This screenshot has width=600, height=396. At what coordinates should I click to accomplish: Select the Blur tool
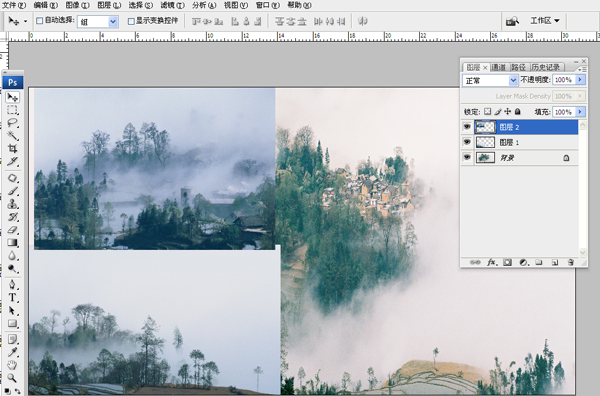12,255
